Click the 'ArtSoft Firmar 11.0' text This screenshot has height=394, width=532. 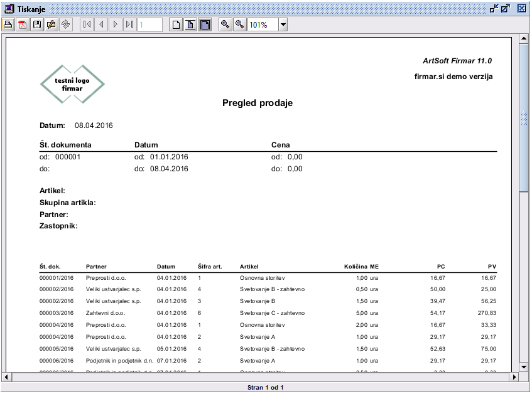(457, 61)
